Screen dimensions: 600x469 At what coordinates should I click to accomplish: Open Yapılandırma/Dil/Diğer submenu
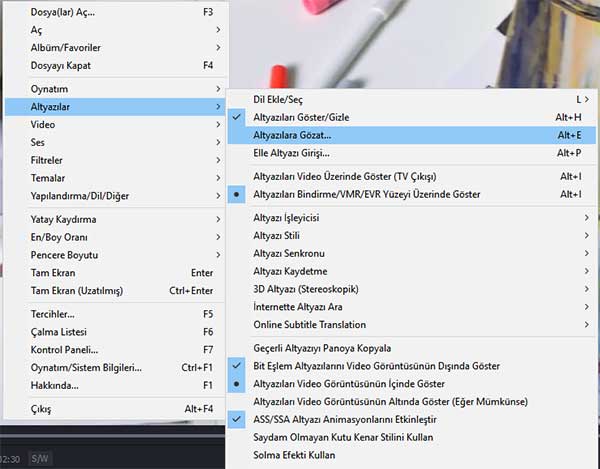(115, 196)
